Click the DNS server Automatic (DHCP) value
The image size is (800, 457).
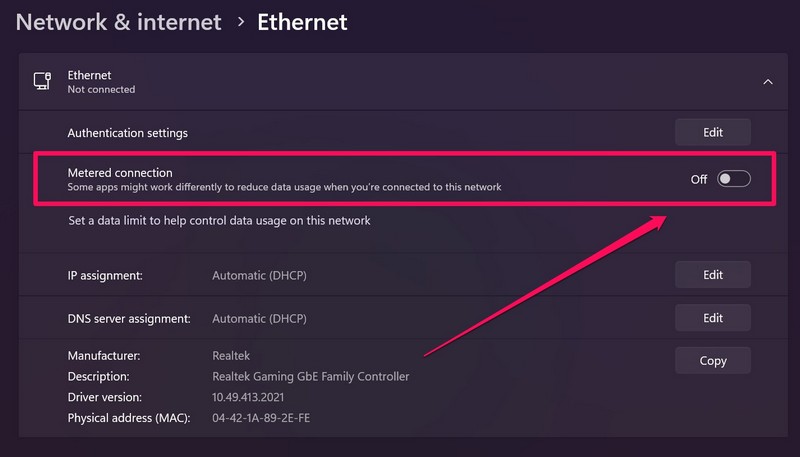click(259, 319)
